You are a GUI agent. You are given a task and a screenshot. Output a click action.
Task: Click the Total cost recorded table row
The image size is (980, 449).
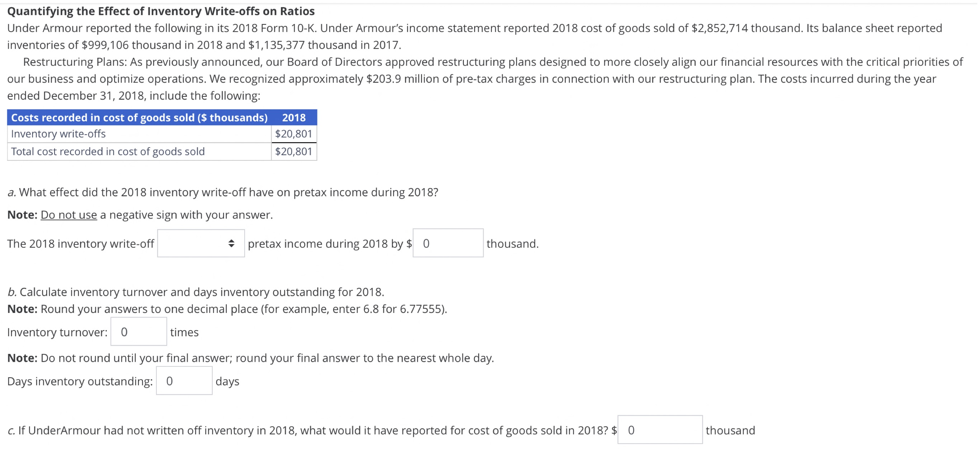tap(108, 151)
